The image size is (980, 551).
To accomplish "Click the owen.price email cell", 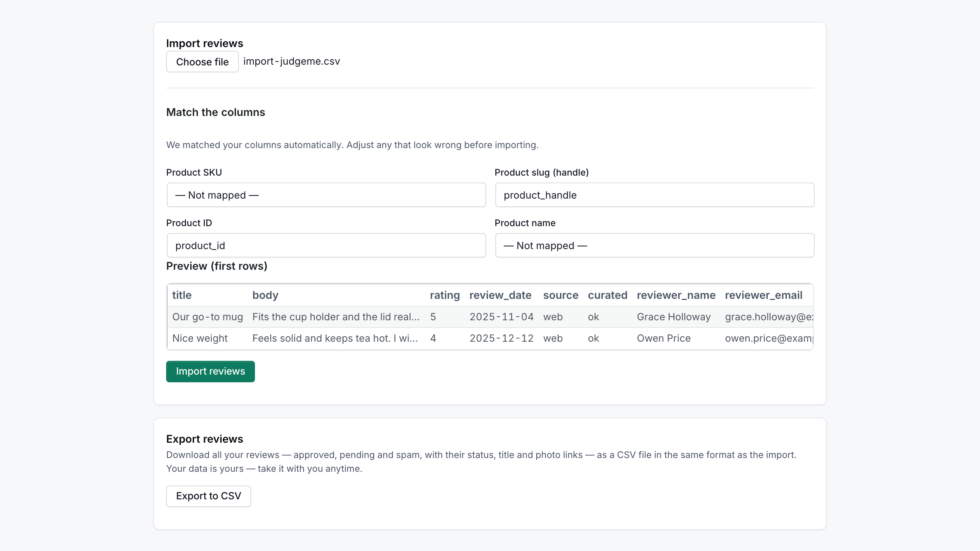I will click(767, 338).
